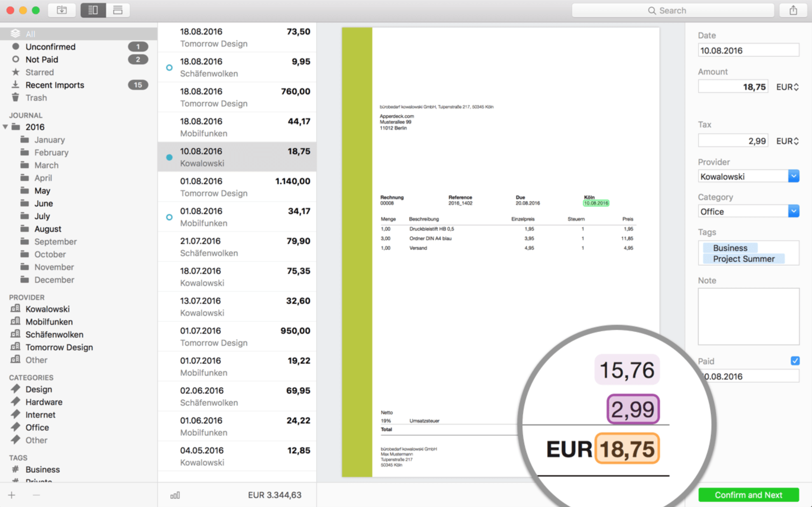Select the 44,17 Mobilfunken receipt
This screenshot has height=507, width=812.
click(237, 127)
